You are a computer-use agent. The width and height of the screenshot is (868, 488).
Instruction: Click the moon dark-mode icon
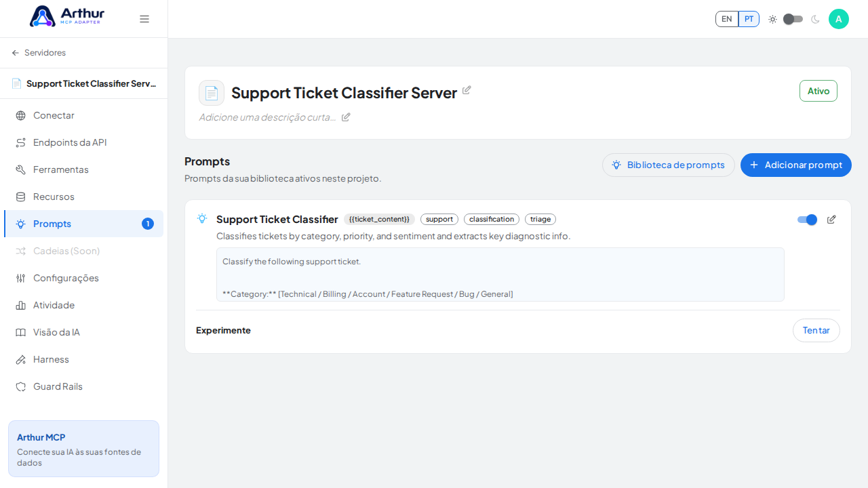click(815, 19)
